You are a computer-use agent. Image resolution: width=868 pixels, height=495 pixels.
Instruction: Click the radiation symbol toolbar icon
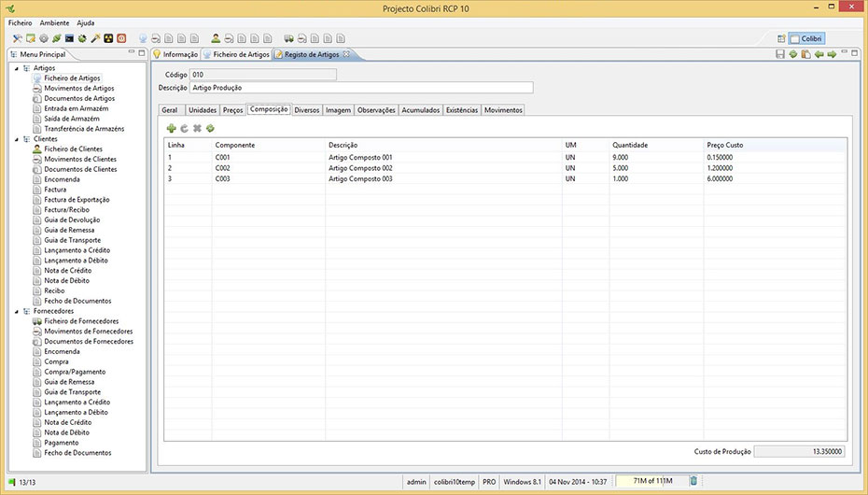click(x=108, y=38)
